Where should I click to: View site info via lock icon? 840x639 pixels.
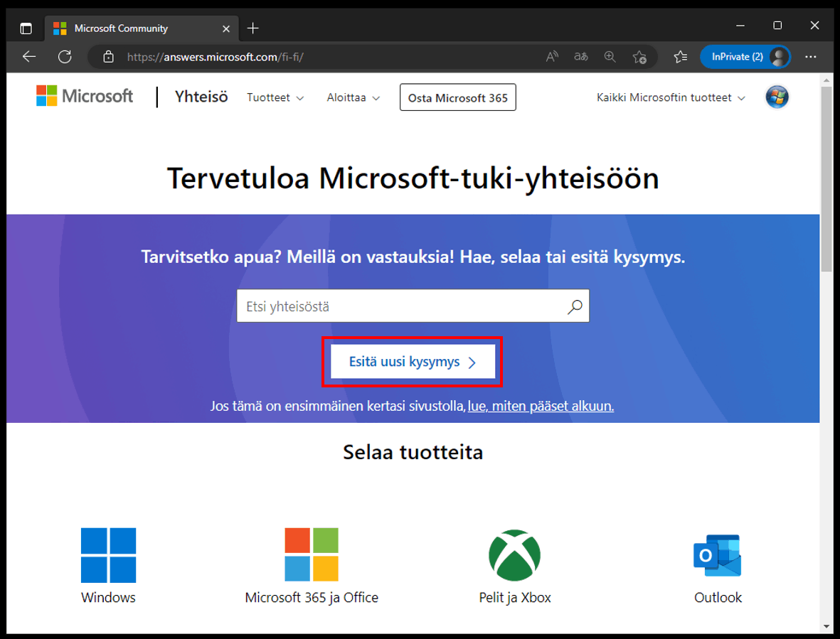108,57
